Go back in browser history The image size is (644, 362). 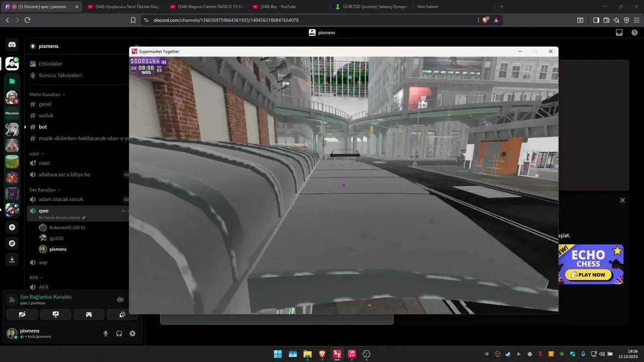pos(7,20)
